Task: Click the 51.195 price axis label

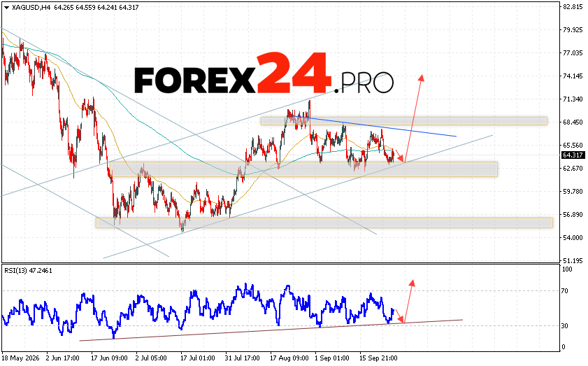Action: tap(573, 260)
